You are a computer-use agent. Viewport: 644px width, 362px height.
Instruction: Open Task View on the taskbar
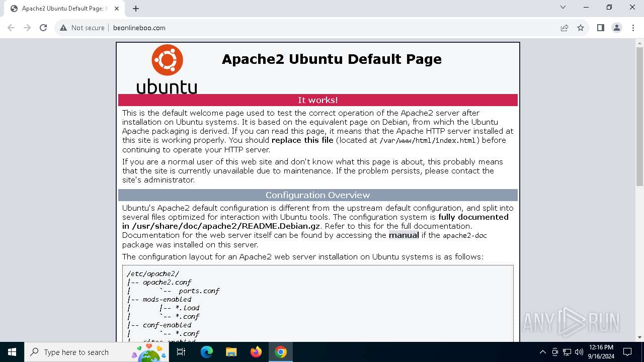181,352
